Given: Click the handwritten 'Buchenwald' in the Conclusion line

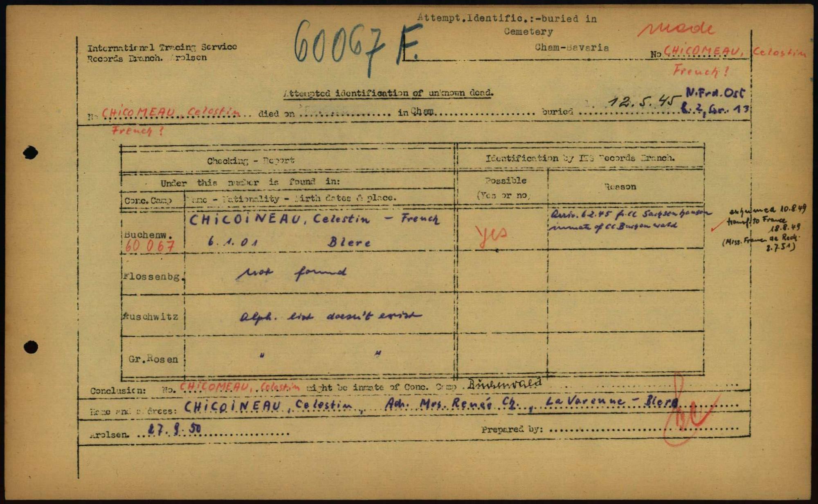Looking at the screenshot, I should pos(504,383).
